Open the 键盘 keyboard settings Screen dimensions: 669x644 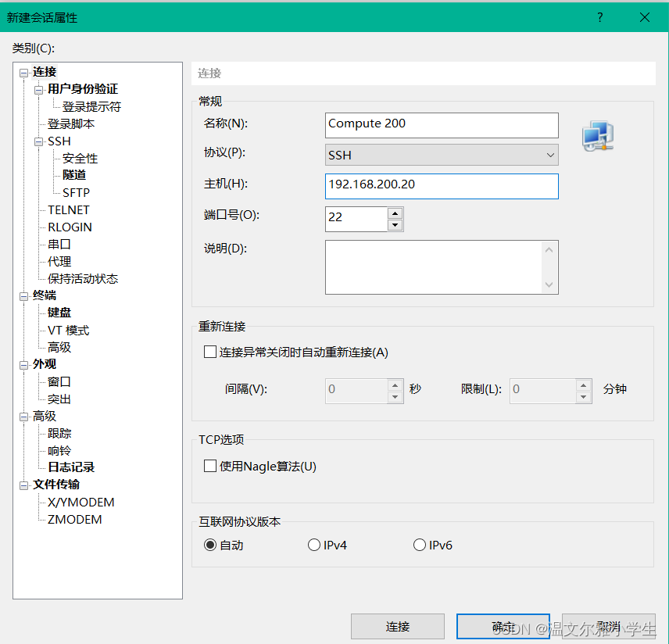click(x=59, y=312)
